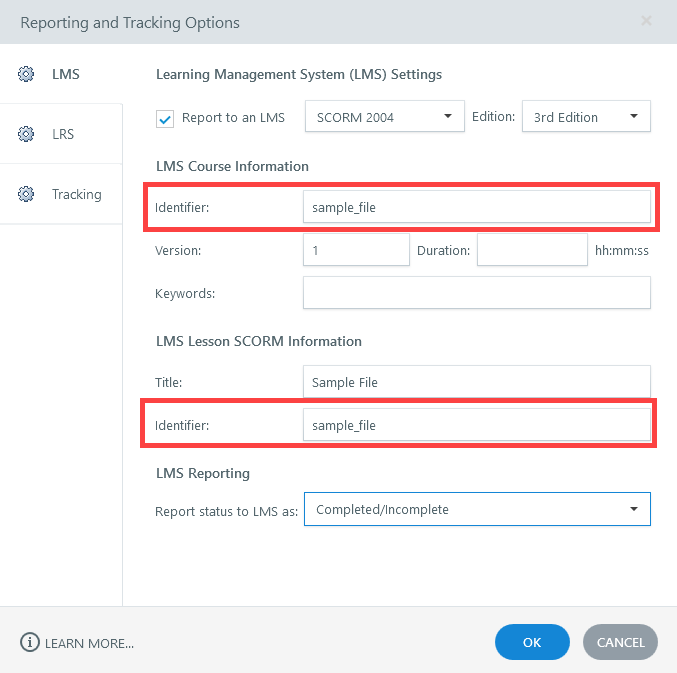Close the Reporting and Tracking Options dialog
677x673 pixels.
click(x=647, y=21)
